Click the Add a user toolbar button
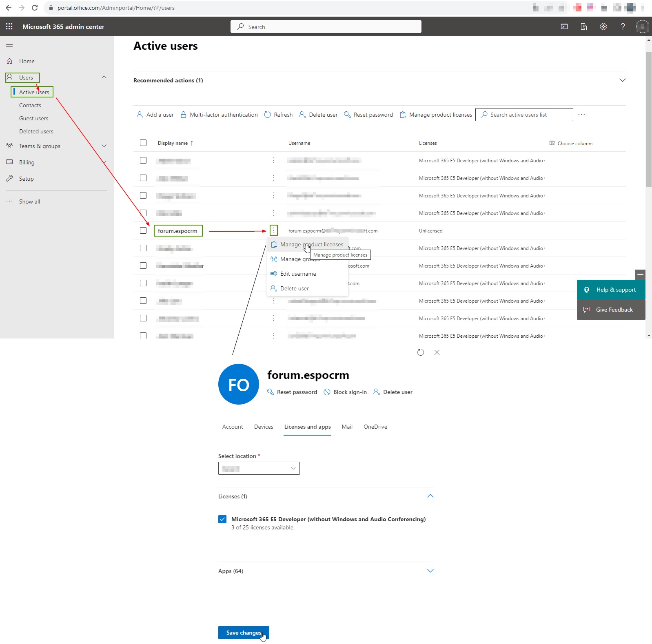 click(x=155, y=115)
